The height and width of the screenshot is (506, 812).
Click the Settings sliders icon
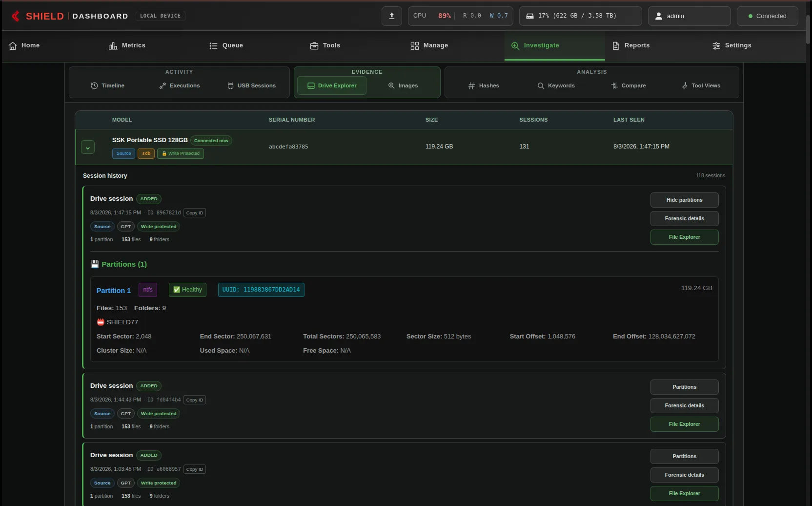(716, 45)
